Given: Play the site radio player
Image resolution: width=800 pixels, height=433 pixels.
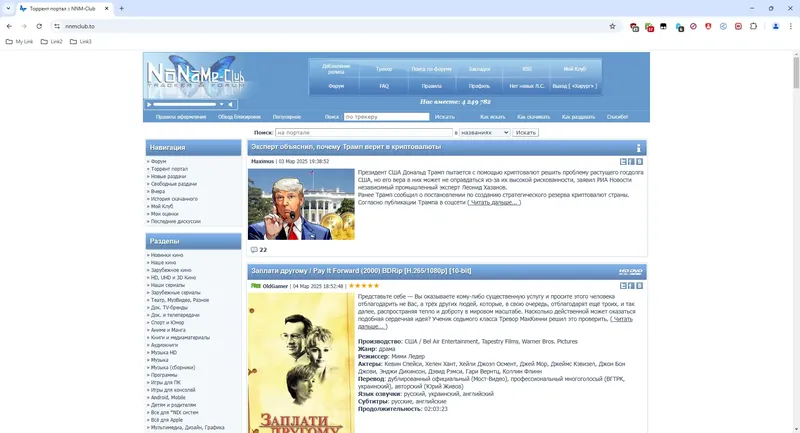Looking at the screenshot, I should [x=149, y=105].
